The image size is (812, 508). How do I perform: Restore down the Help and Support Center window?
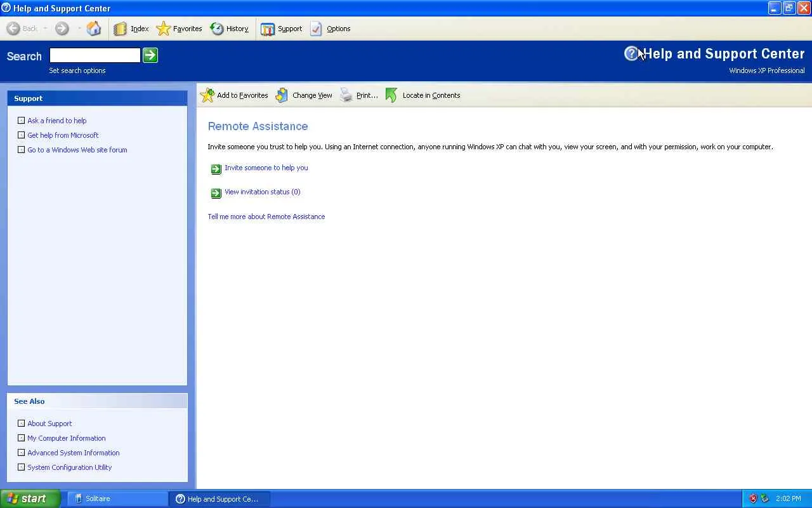789,8
